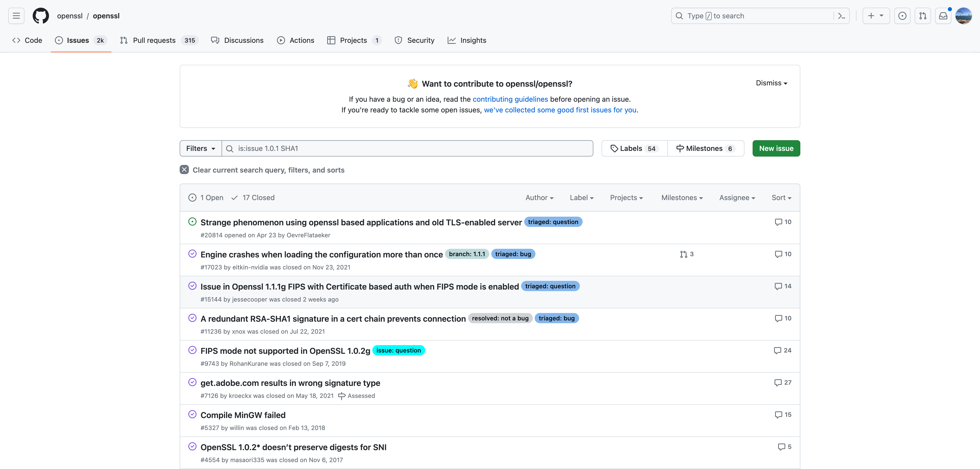Switch to the Pull requests tab

(154, 40)
